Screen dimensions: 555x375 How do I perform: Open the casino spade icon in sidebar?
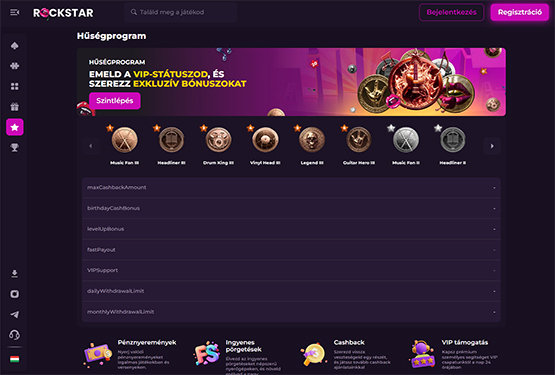coord(15,45)
